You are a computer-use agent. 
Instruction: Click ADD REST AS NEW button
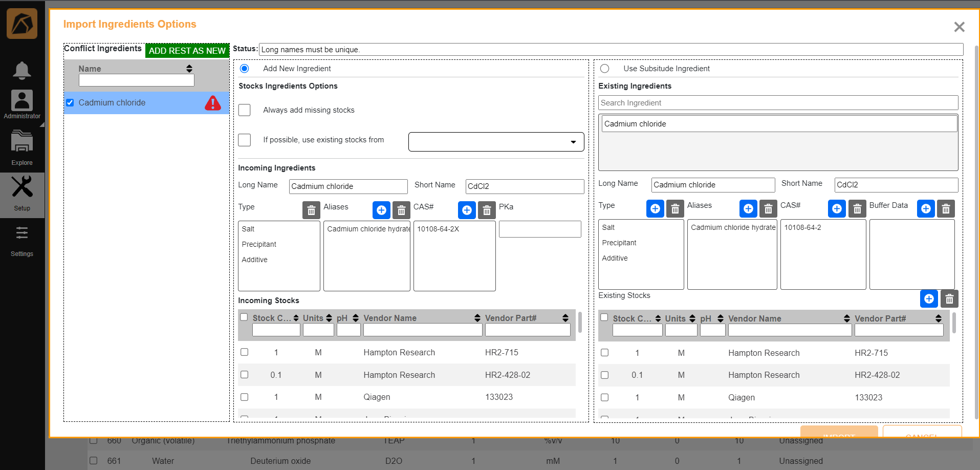pos(187,51)
